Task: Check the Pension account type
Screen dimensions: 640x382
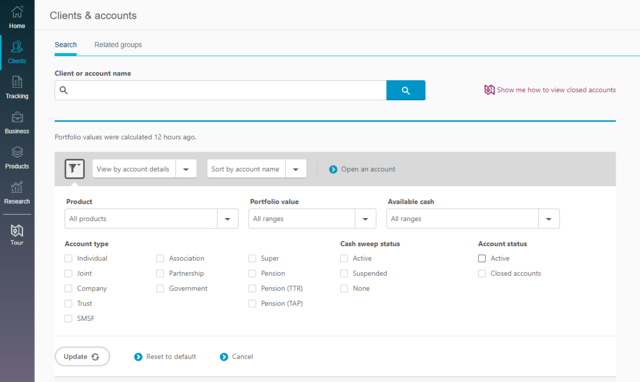Action: pyautogui.click(x=252, y=273)
